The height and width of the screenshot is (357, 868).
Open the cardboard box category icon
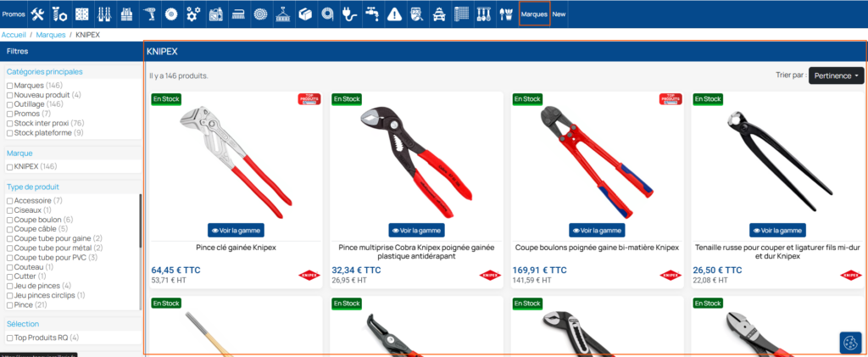click(x=305, y=14)
